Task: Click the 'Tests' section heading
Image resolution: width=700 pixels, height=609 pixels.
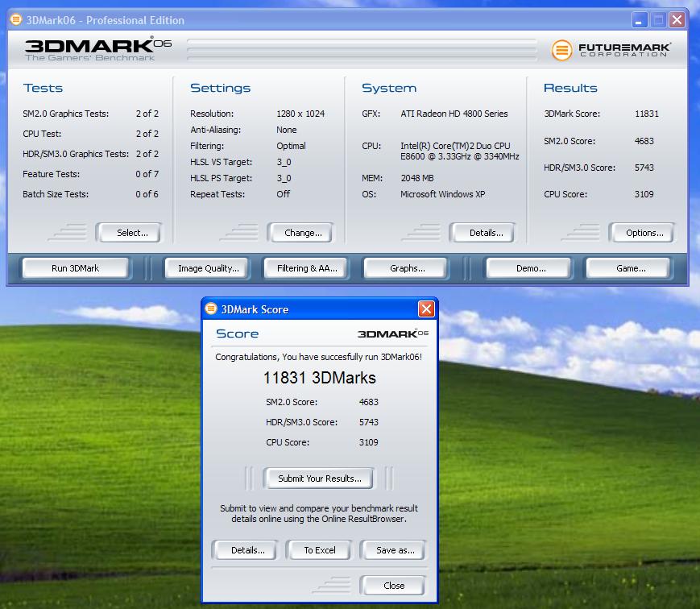Action: coord(43,88)
